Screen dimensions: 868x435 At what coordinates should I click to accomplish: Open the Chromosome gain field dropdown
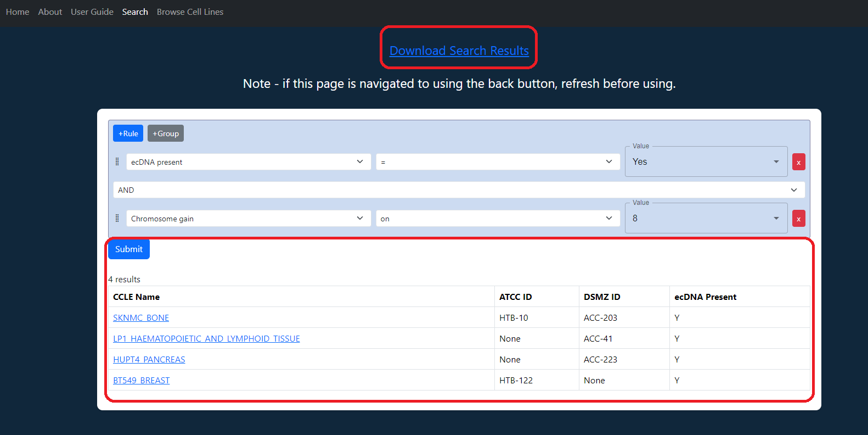pos(249,218)
